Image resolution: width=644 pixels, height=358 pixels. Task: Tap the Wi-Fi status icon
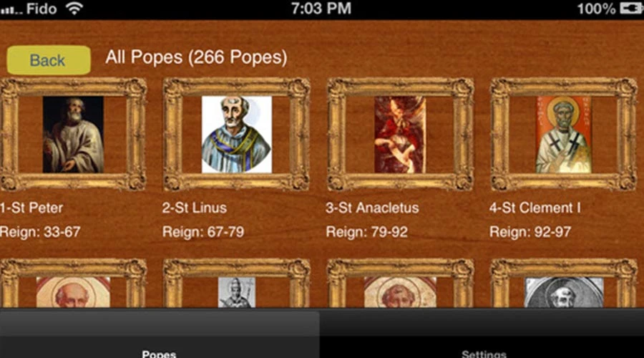(74, 8)
